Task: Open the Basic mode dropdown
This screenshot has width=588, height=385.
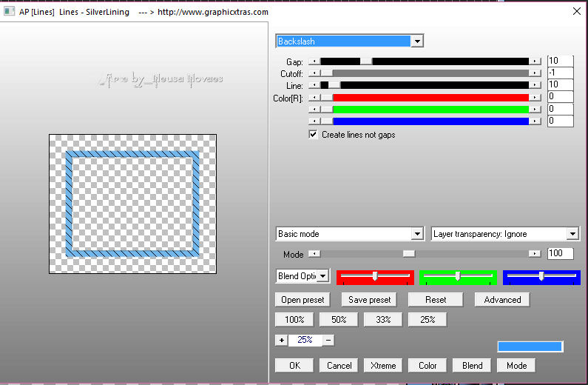Action: click(x=417, y=234)
